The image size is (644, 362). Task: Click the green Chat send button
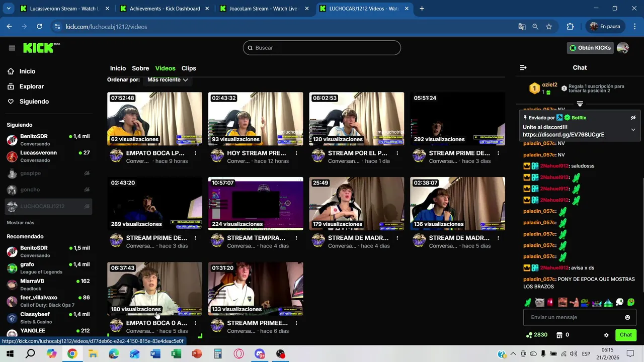(626, 335)
